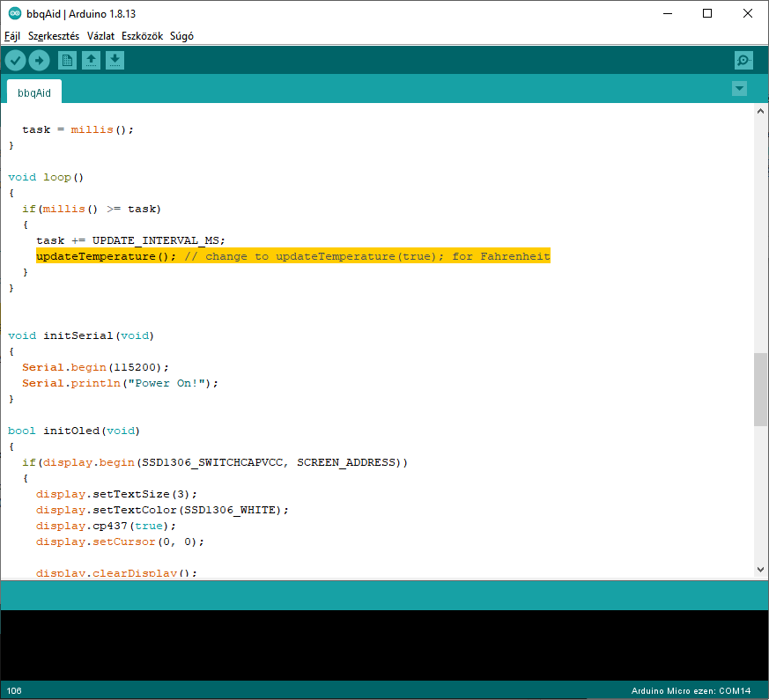Click the display.begin SSD1306_SWITCHCAPVCC line
769x700 pixels.
(x=215, y=462)
